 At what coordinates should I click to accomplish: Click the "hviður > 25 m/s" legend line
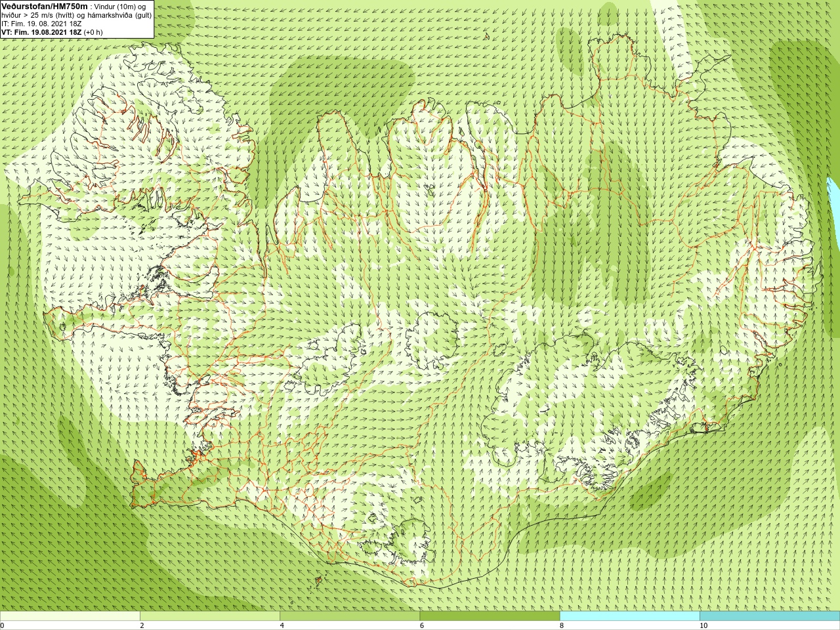(x=77, y=15)
